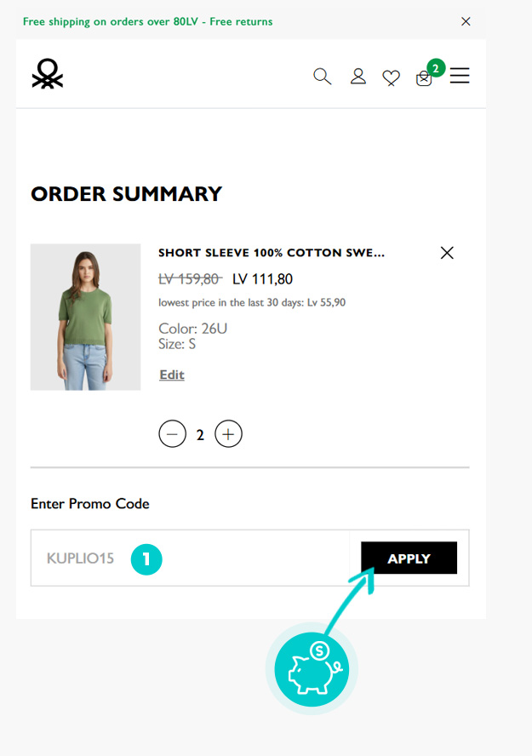
Task: Open the hamburger menu
Action: pyautogui.click(x=460, y=75)
